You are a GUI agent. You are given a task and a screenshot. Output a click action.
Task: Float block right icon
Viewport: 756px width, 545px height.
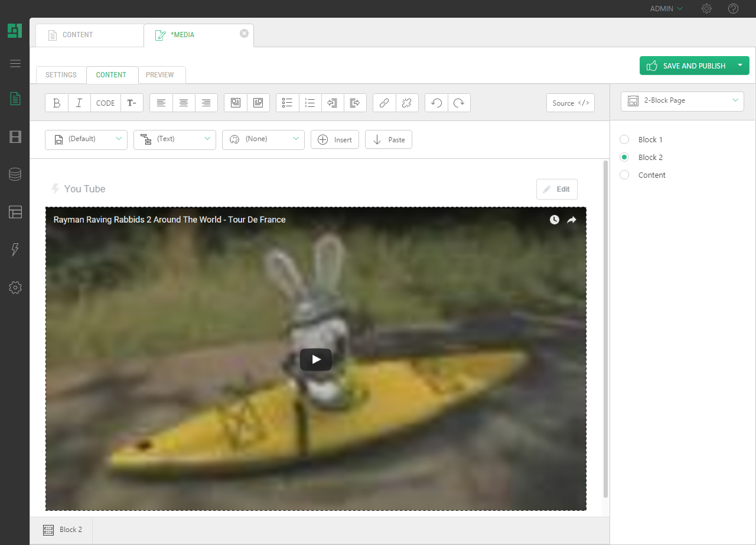(x=258, y=103)
